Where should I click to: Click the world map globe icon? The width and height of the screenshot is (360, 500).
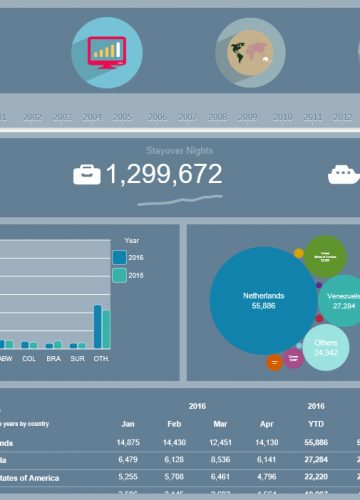click(x=250, y=53)
